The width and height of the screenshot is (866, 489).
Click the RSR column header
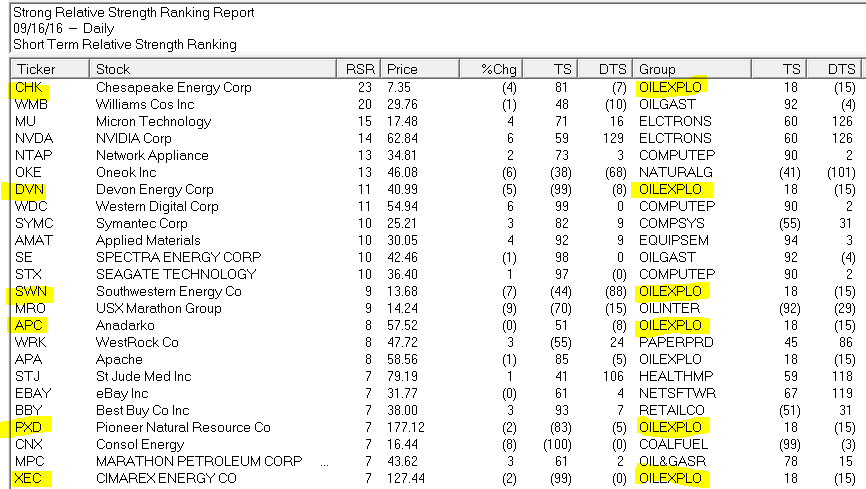click(358, 69)
